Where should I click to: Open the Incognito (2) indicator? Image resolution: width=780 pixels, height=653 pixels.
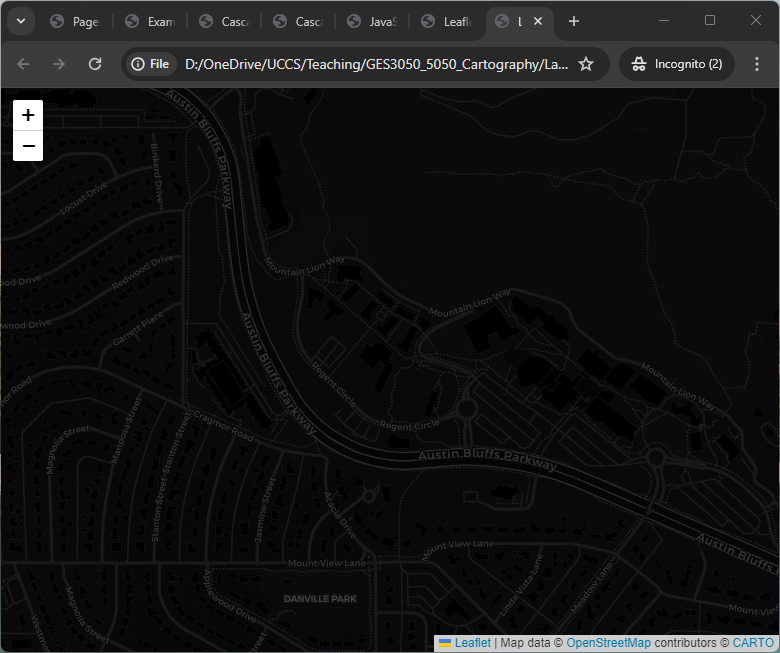pos(677,64)
